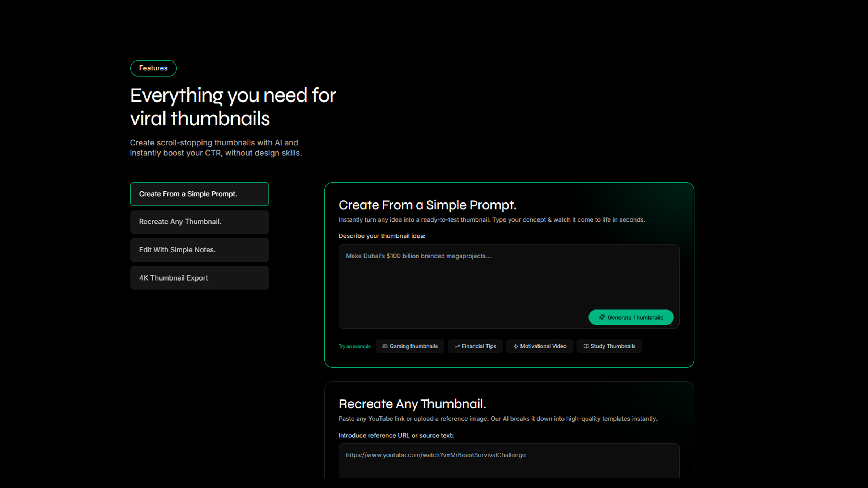Focus the thumbnail idea description text area
868x488 pixels.
[509, 286]
